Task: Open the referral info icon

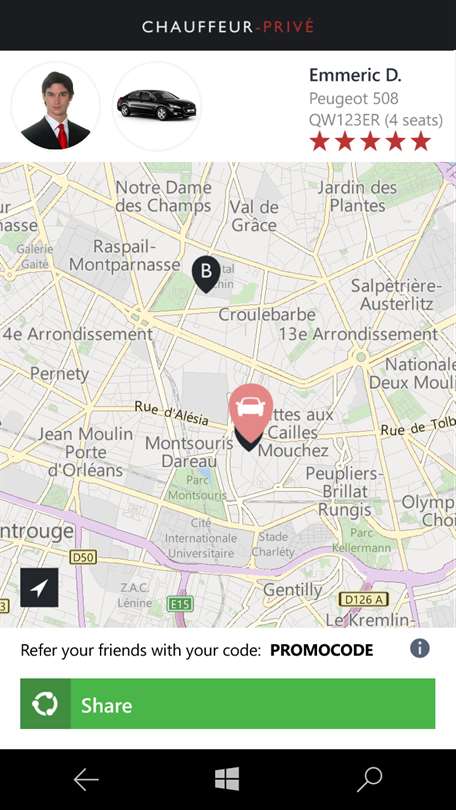Action: pos(419,648)
